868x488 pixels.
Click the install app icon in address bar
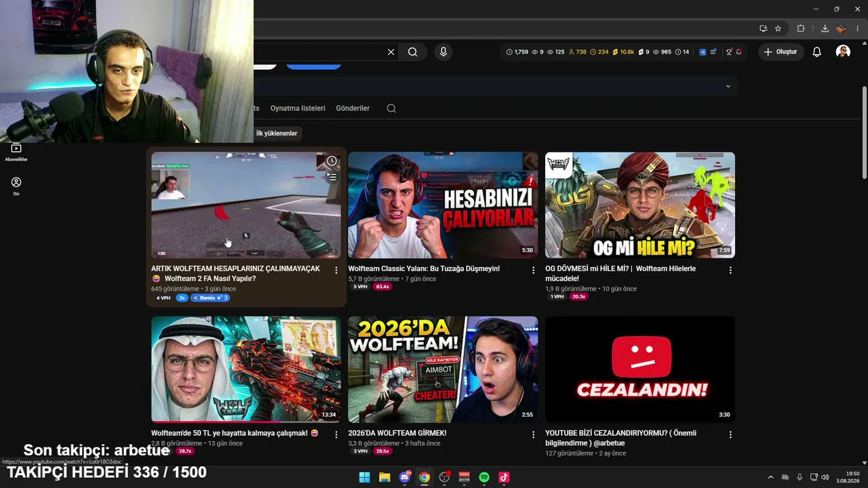764,28
